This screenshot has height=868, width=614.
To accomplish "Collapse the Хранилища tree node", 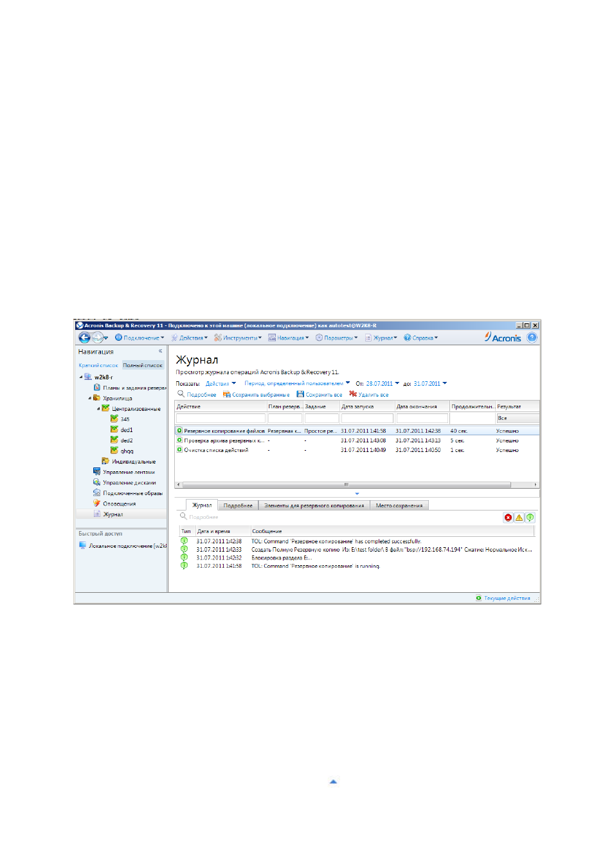I will [x=90, y=398].
